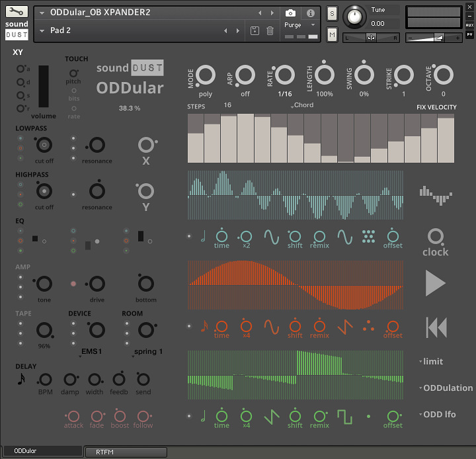This screenshot has height=459, width=476.
Task: Expand the ODD lfo menu
Action: (x=437, y=414)
